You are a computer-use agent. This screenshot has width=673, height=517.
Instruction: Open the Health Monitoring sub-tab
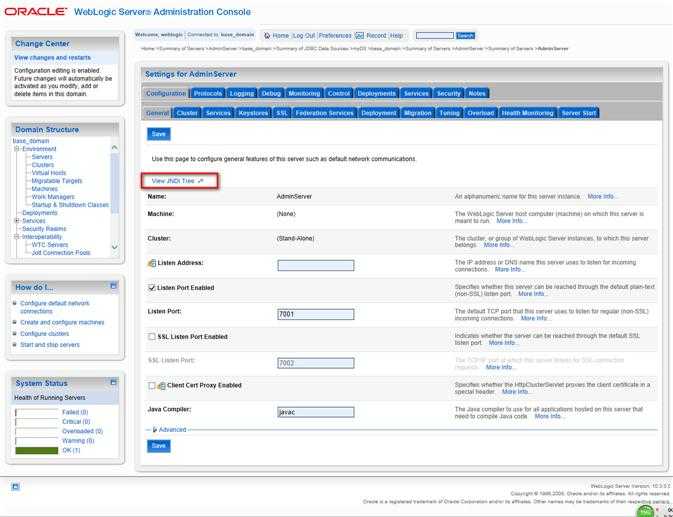(x=527, y=113)
